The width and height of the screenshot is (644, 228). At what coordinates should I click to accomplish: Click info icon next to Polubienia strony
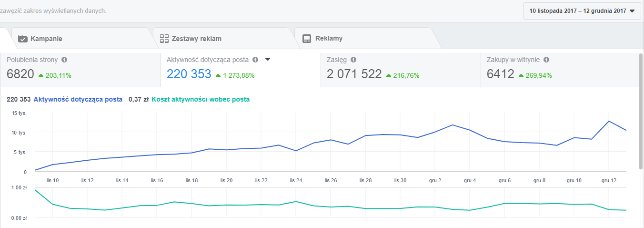tap(64, 60)
